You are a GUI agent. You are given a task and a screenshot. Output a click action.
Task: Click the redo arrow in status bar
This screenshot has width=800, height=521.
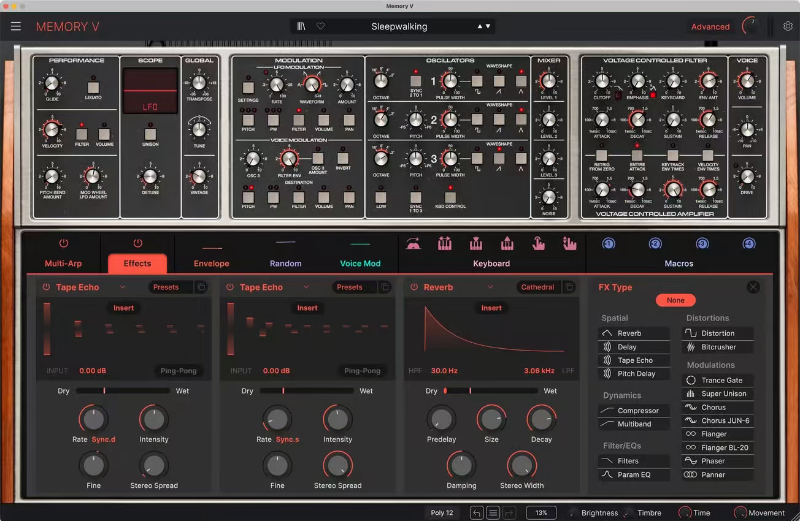click(x=509, y=513)
